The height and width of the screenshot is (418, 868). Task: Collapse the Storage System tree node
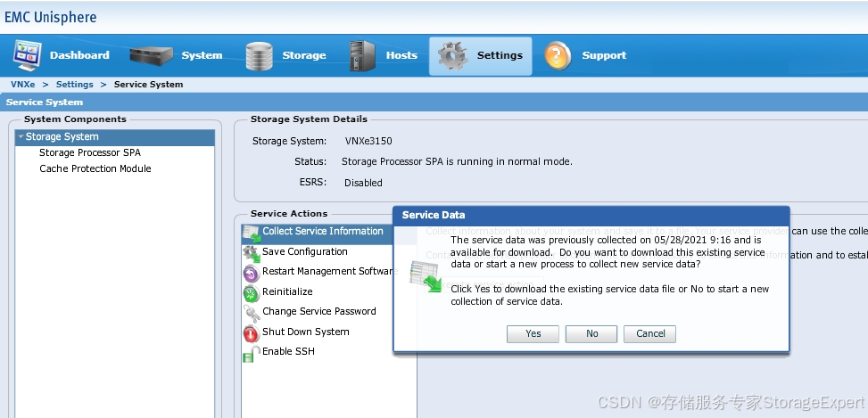pos(21,136)
